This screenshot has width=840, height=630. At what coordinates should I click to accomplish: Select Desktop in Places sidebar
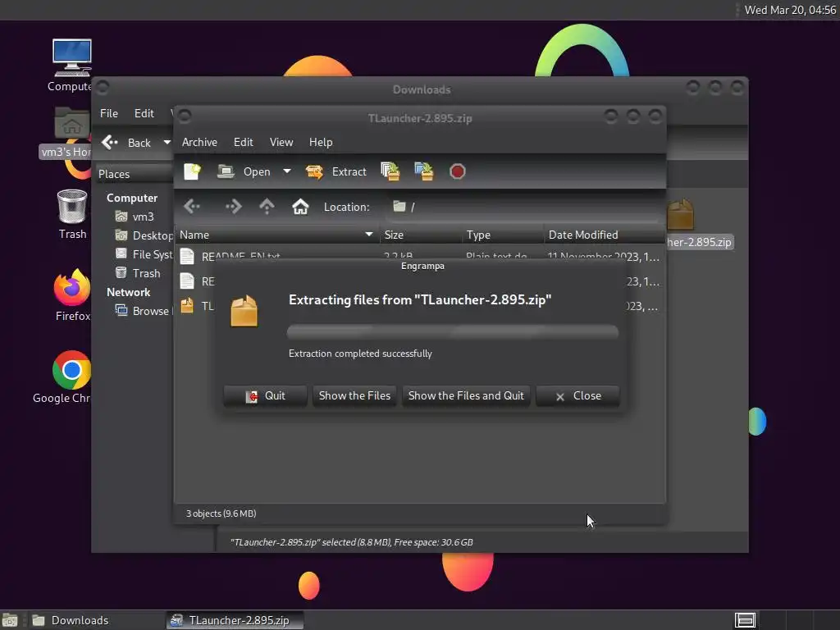point(144,235)
